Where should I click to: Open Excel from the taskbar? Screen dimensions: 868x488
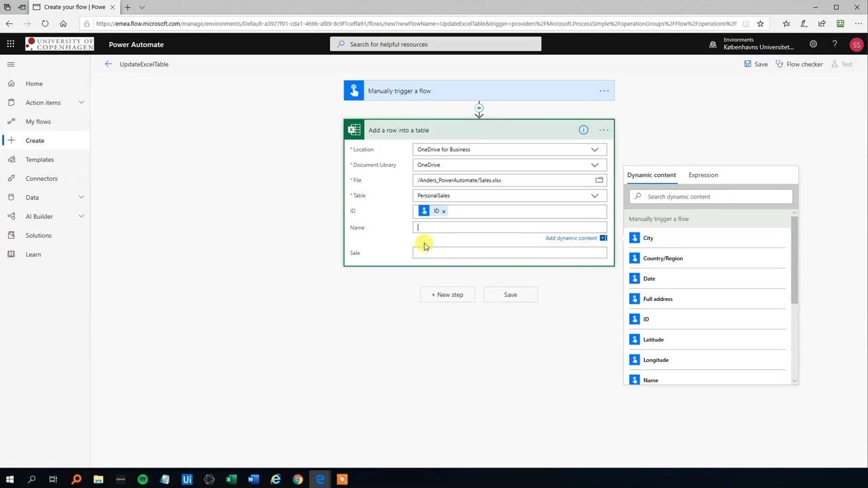(231, 479)
